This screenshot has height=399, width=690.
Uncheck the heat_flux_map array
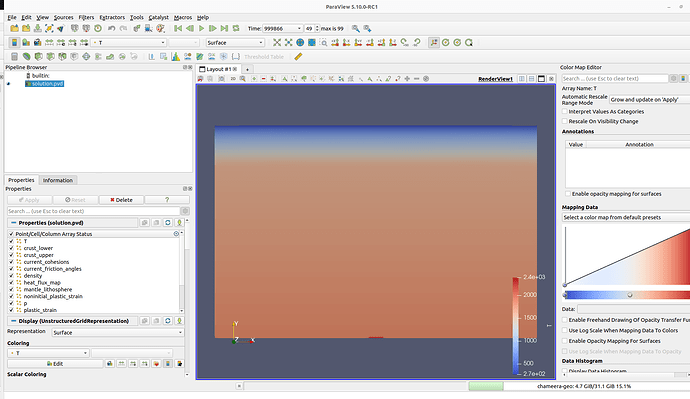pos(11,283)
